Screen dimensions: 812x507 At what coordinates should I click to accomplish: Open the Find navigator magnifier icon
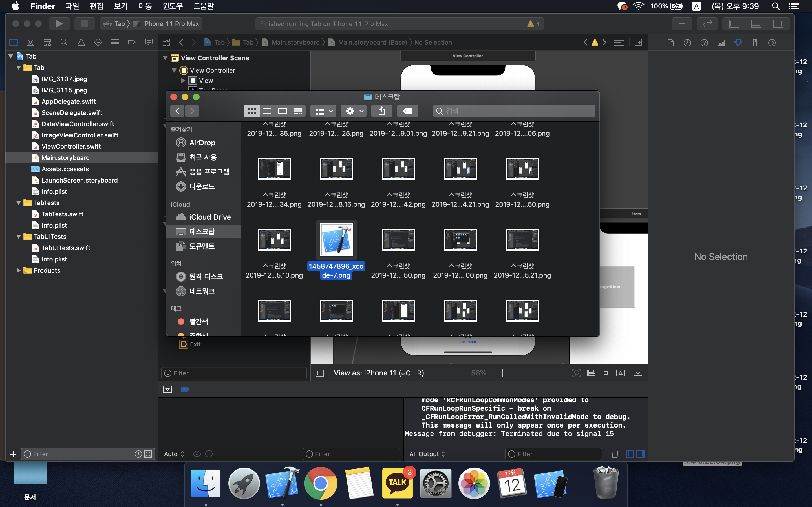coord(64,42)
